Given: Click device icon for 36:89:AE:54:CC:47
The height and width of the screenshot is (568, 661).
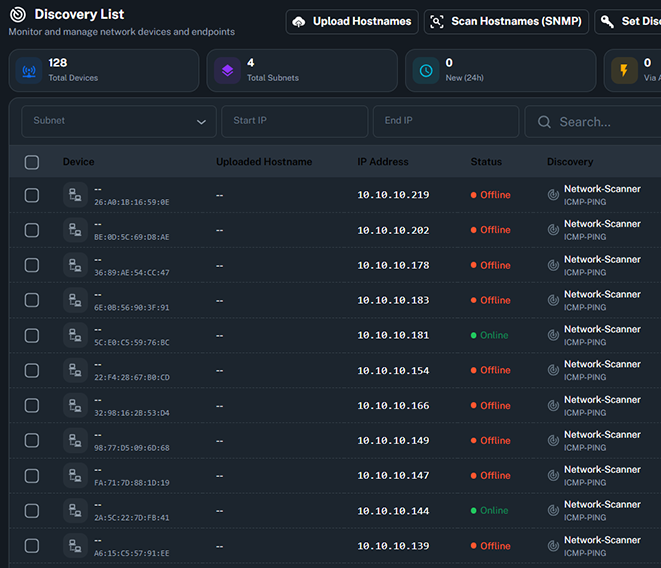Looking at the screenshot, I should [x=75, y=265].
